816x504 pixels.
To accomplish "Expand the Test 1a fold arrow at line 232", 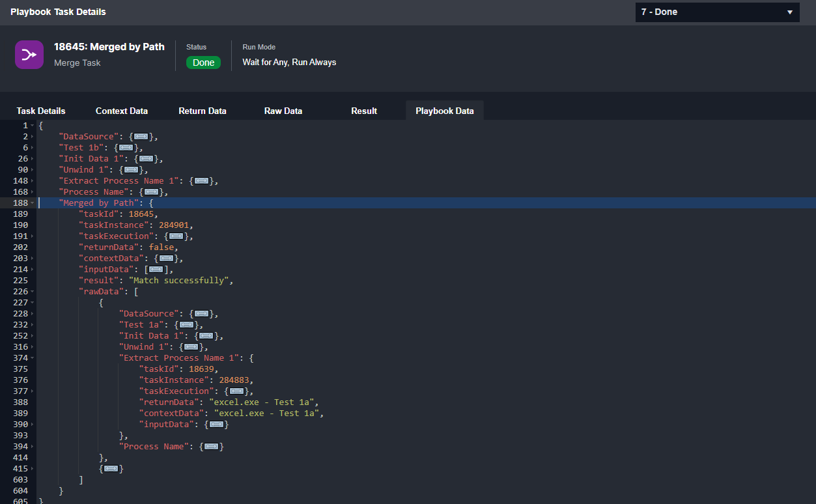I will click(32, 325).
